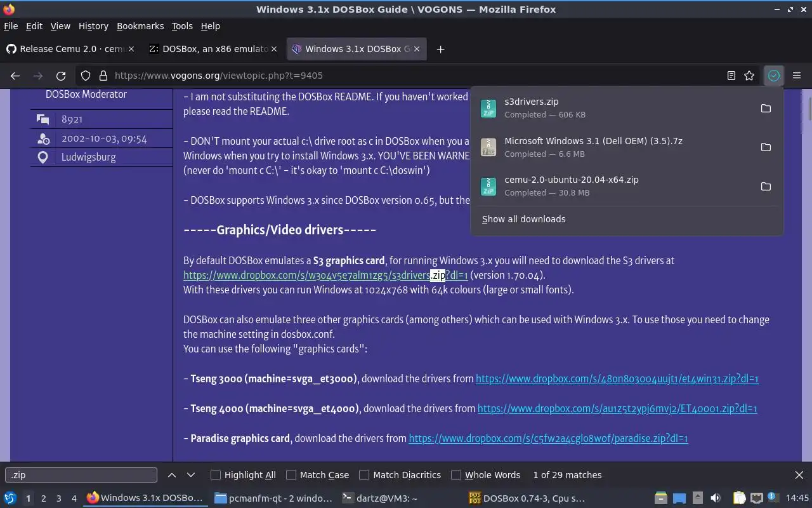This screenshot has height=508, width=812.
Task: Close the Release Cemu 2.0 tab
Action: click(131, 49)
